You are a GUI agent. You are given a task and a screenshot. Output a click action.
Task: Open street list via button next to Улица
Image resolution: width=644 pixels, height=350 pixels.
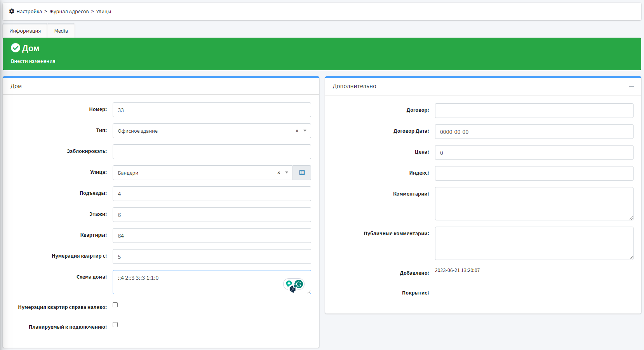click(302, 173)
